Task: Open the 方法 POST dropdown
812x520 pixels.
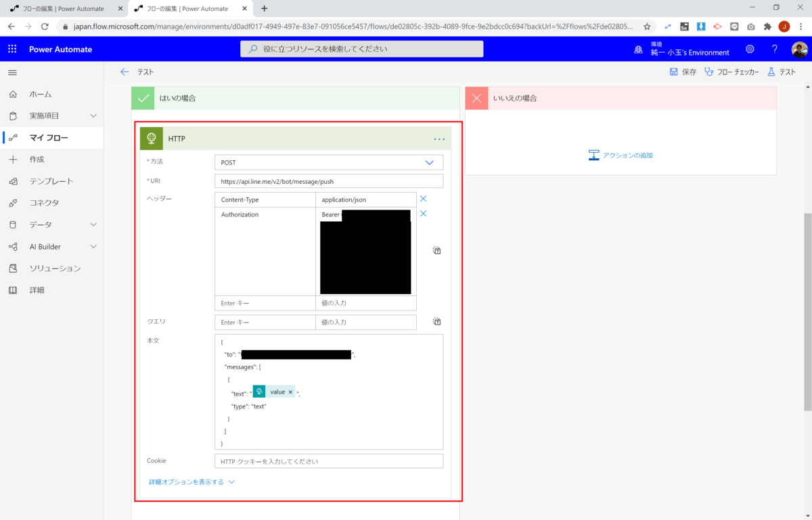Action: [329, 162]
